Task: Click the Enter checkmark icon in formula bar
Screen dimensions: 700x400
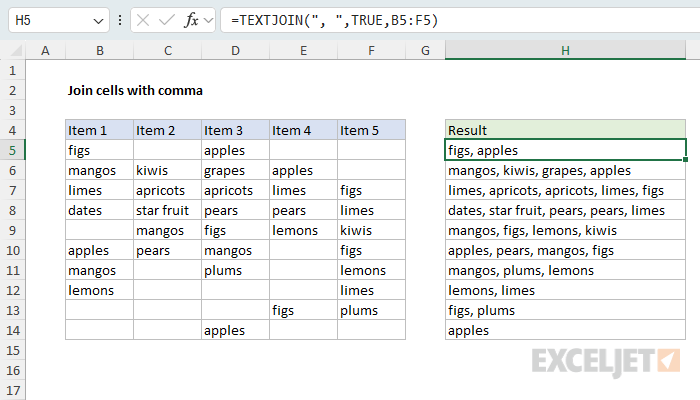Action: 167,20
